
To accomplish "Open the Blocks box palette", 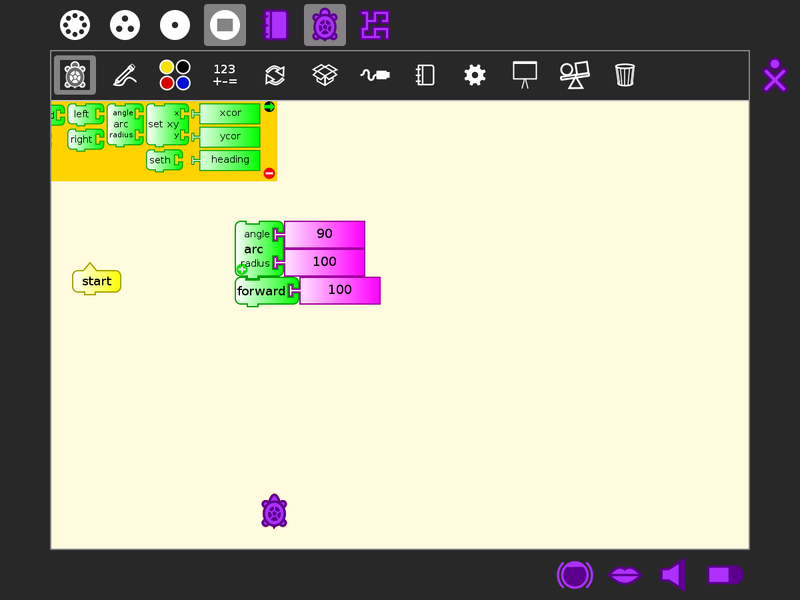I will (325, 75).
